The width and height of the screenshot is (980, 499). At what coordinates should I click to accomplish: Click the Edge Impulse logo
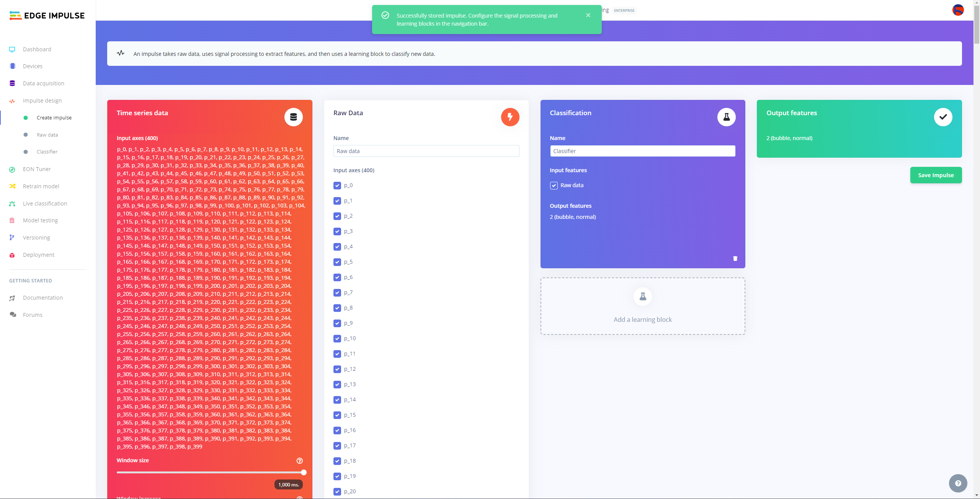(x=47, y=15)
